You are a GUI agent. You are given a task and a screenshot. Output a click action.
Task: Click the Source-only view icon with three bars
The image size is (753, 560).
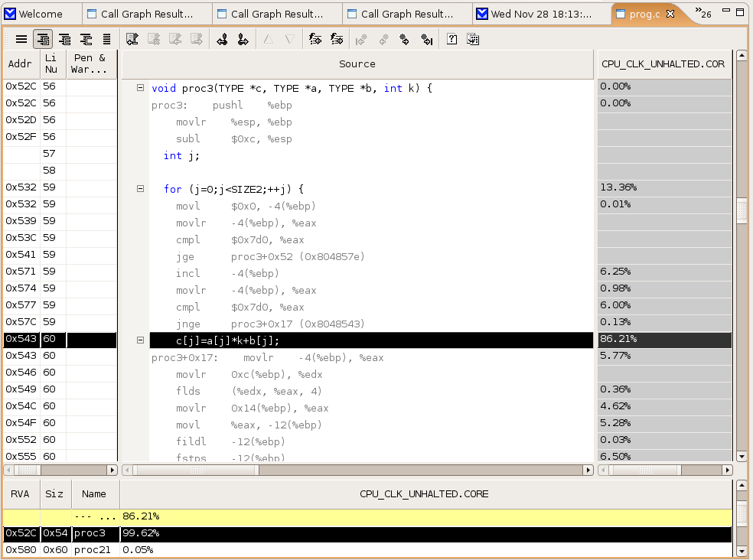21,39
